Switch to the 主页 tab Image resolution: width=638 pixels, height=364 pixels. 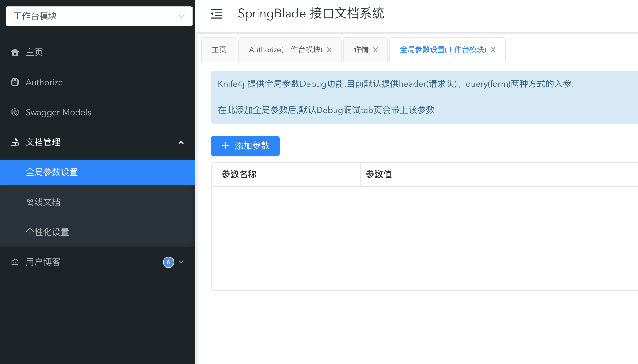pyautogui.click(x=219, y=50)
